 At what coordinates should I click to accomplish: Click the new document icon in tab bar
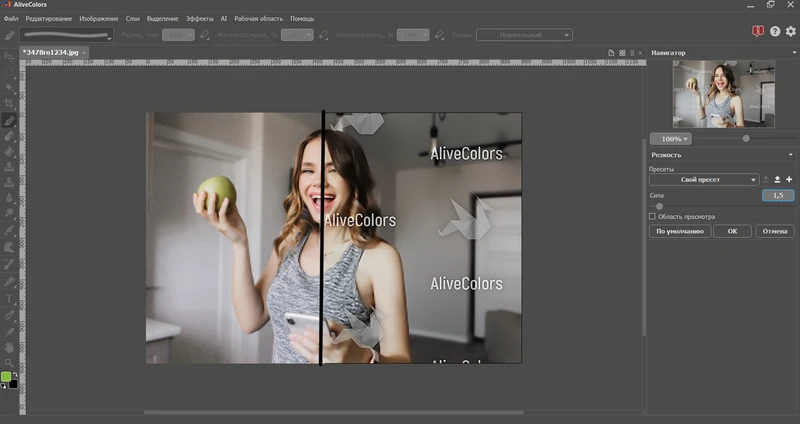click(611, 53)
